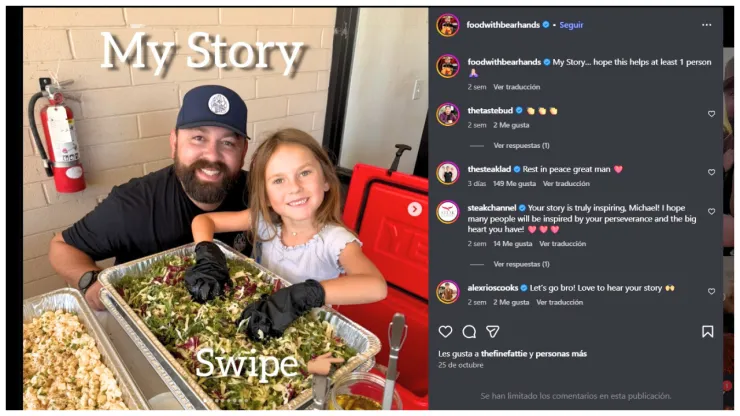This screenshot has height=416, width=740.
Task: Advance to next slide with arrow
Action: [x=415, y=209]
